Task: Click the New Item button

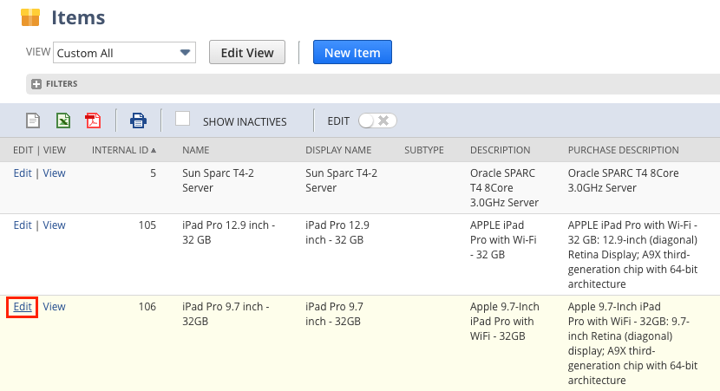Action: point(352,52)
